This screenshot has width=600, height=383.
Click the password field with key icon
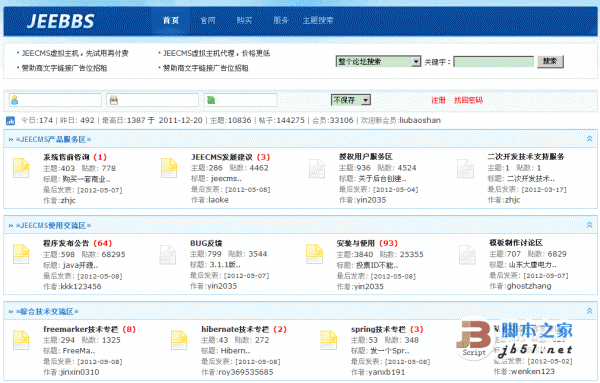tap(153, 100)
